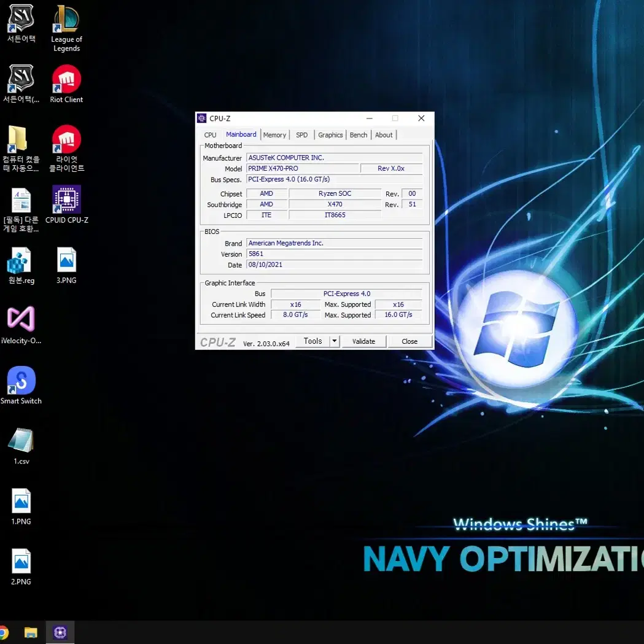Open Chrome from the taskbar

pos(3,632)
